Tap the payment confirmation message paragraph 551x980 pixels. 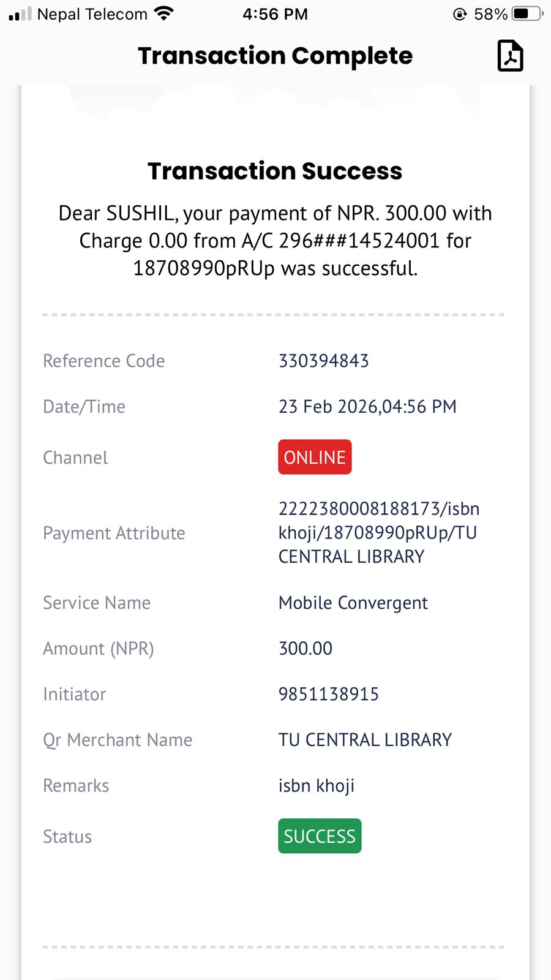point(275,241)
